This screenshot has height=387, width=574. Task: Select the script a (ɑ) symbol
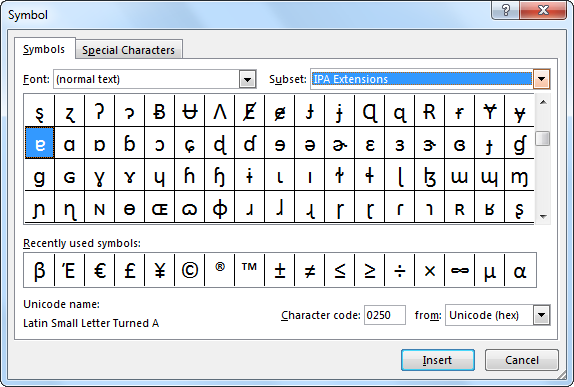(x=70, y=143)
